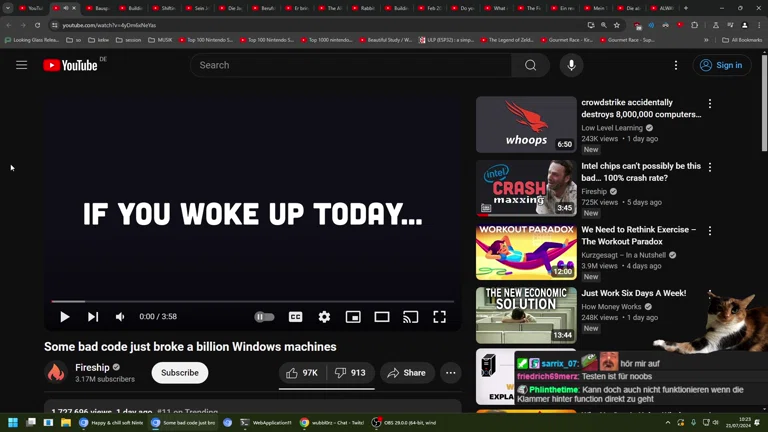Seek along the video progress bar

pos(253,301)
